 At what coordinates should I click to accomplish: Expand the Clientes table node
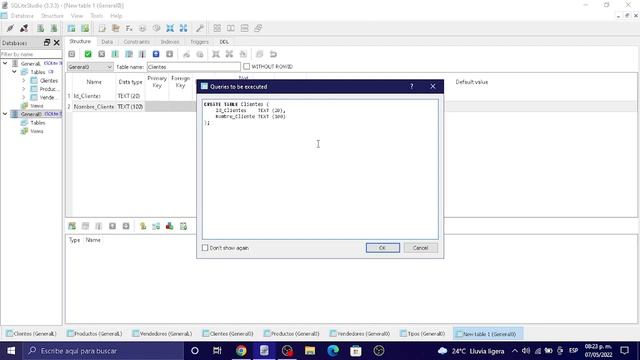24,80
